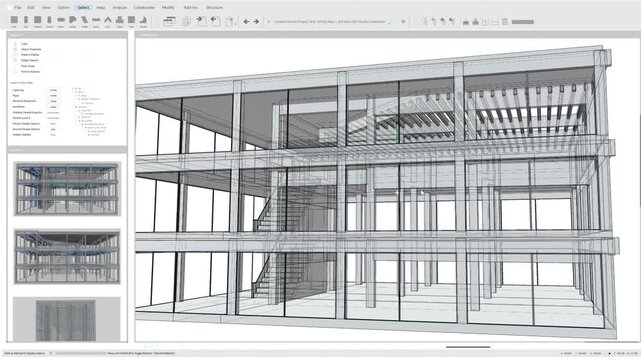
Task: Open the Collaborate menu
Action: (144, 7)
